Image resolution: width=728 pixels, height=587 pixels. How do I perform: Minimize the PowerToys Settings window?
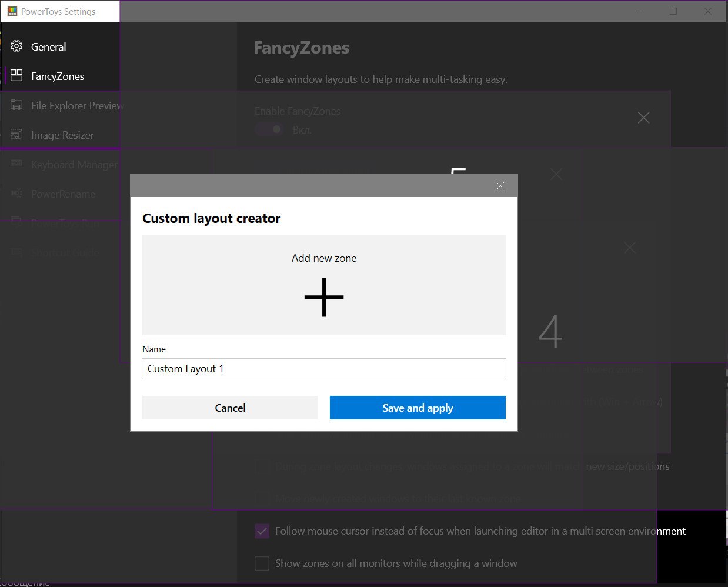(639, 11)
